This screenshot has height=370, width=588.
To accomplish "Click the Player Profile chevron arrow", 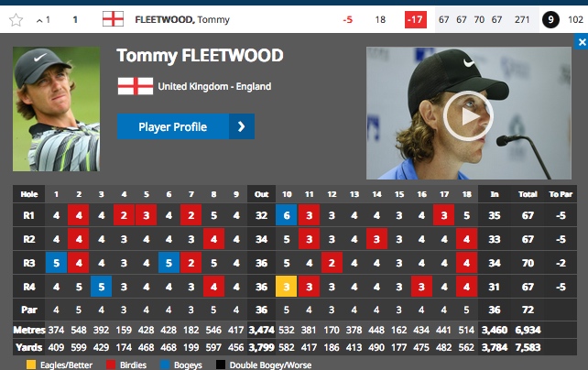I will pos(241,126).
